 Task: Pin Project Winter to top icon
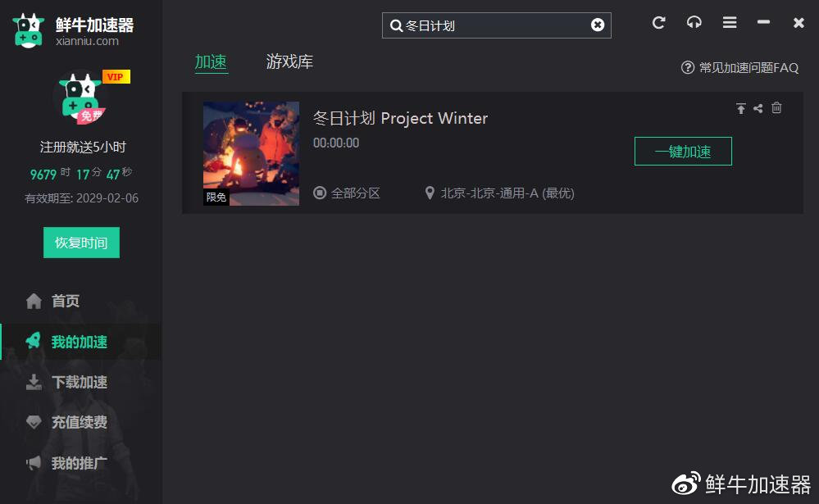[x=740, y=108]
